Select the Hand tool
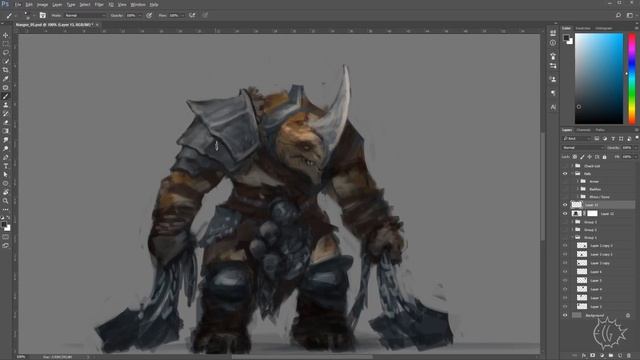This screenshot has height=360, width=640. [x=5, y=192]
